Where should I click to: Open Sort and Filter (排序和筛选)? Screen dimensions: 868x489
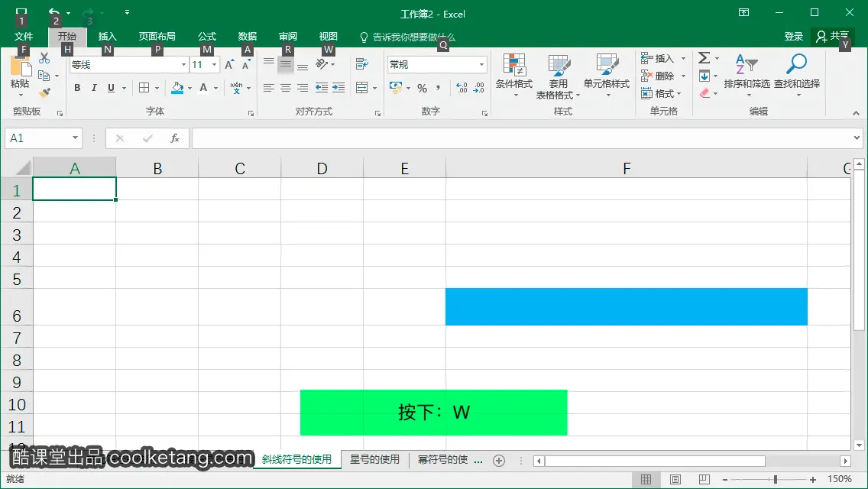747,75
